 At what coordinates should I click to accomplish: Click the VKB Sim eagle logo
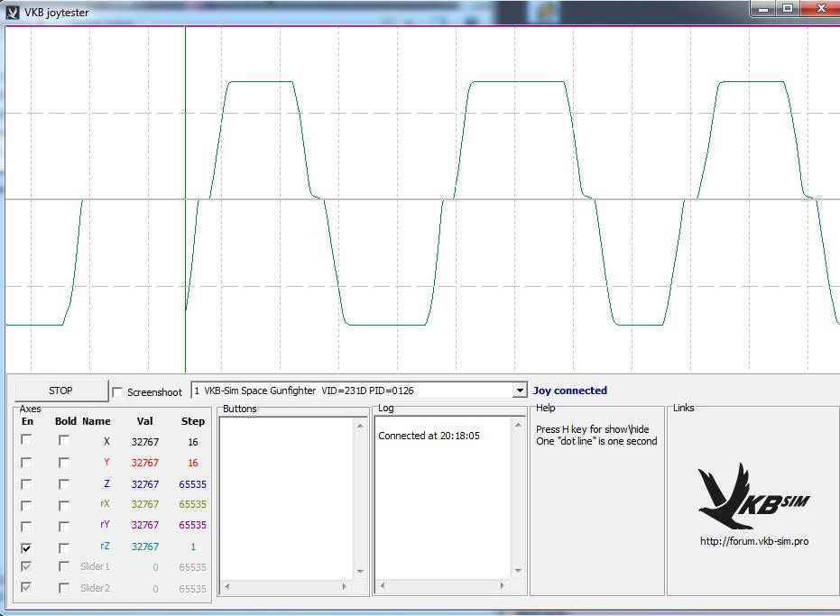[x=753, y=496]
